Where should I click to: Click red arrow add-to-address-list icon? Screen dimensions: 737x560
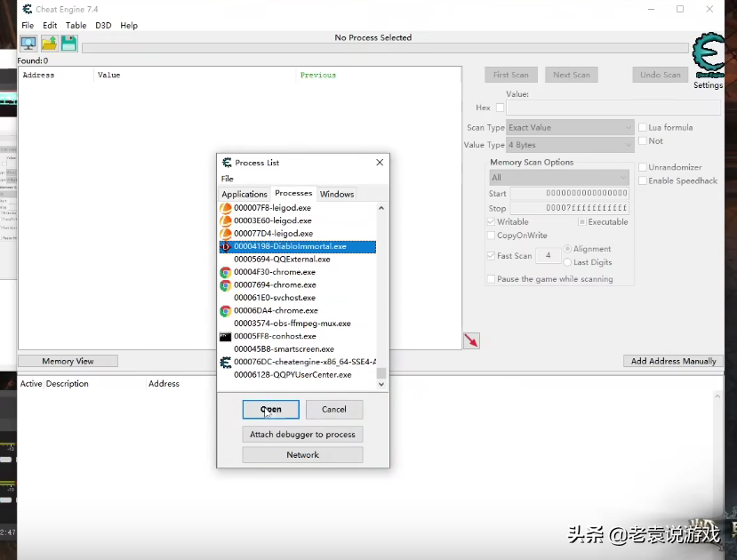pyautogui.click(x=471, y=340)
